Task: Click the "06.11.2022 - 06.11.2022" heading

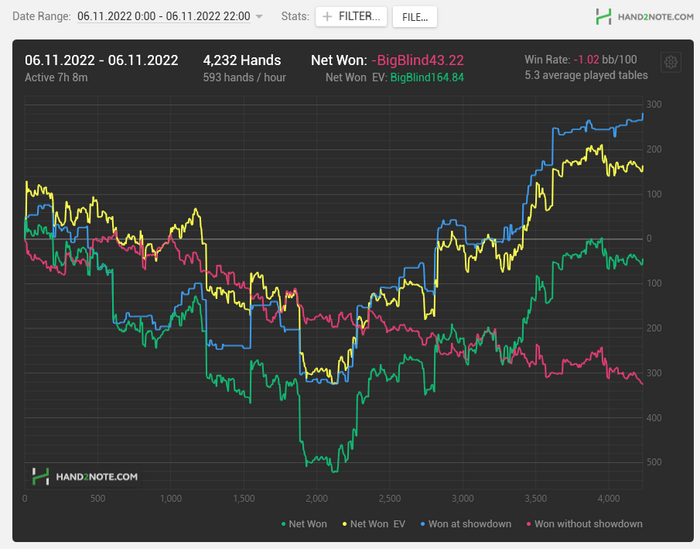Action: tap(101, 60)
